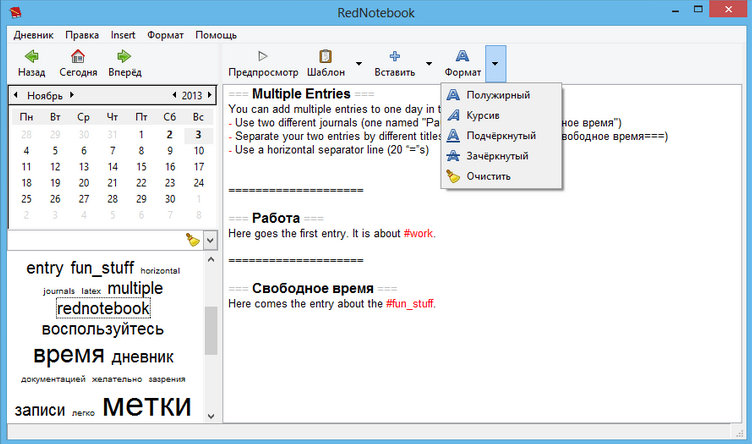Click the green Назад back arrow
Viewport: 752px width, 444px height.
pos(32,56)
